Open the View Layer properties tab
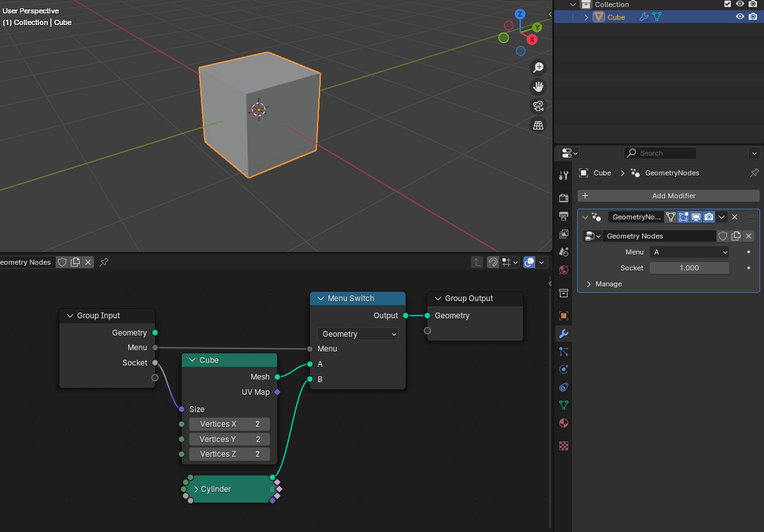This screenshot has height=532, width=764. click(x=564, y=234)
